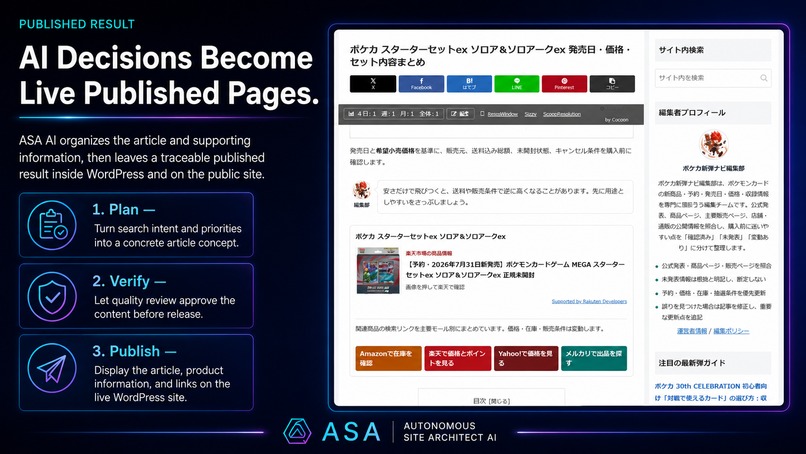
Task: Open the ResizeWindow link in admin bar
Action: [502, 114]
